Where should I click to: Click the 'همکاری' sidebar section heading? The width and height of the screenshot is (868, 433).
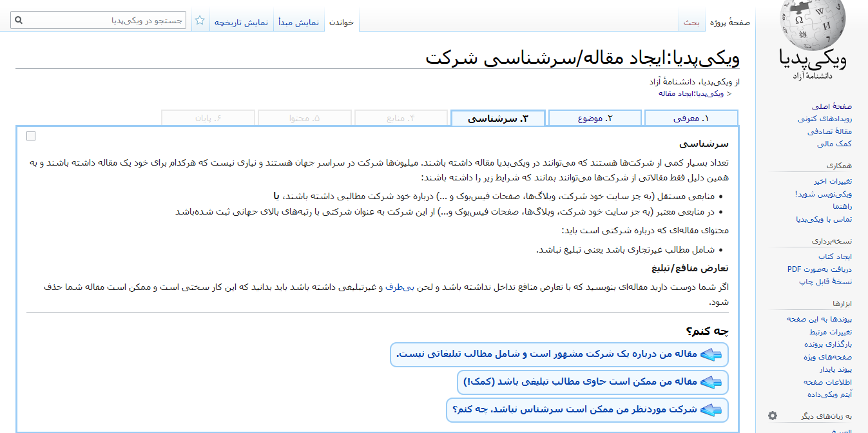(840, 165)
